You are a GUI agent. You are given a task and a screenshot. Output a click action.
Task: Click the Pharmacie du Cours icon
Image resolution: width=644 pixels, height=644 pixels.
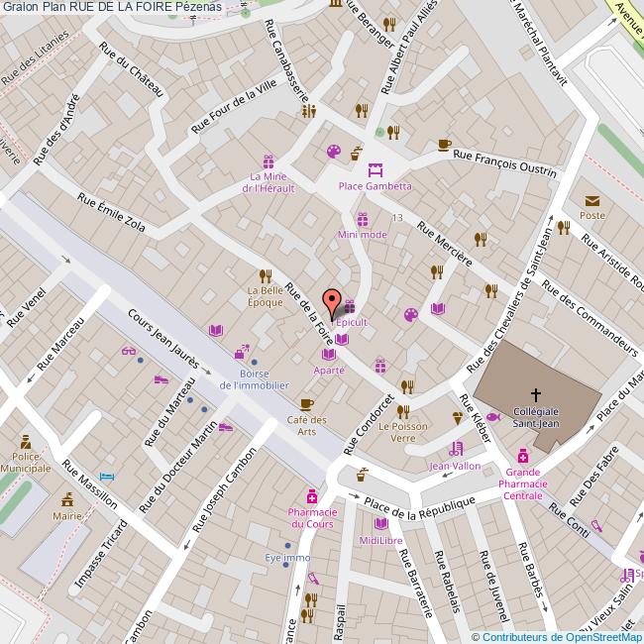point(311,496)
